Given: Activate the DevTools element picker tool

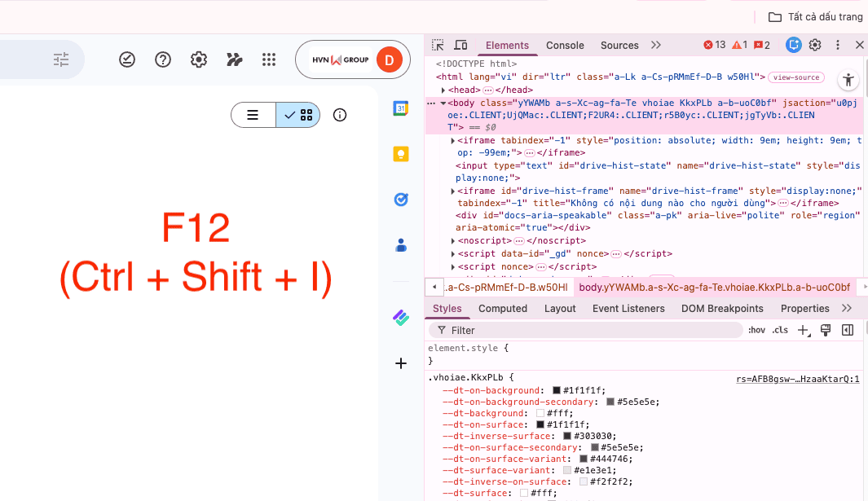Looking at the screenshot, I should click(438, 45).
